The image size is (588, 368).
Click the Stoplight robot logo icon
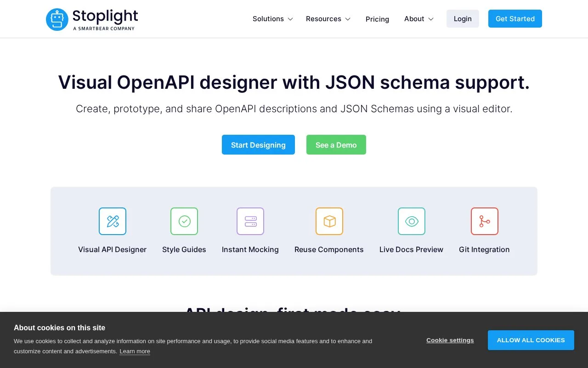[57, 19]
